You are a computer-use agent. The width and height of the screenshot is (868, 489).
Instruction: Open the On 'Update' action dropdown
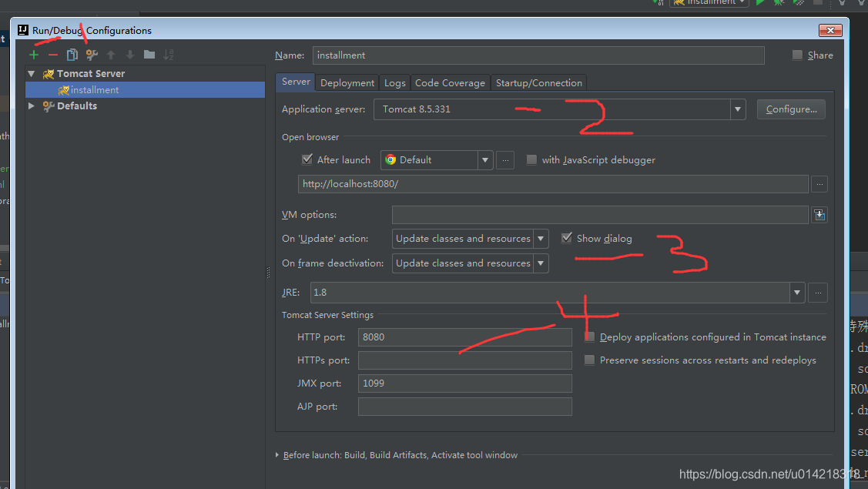541,239
